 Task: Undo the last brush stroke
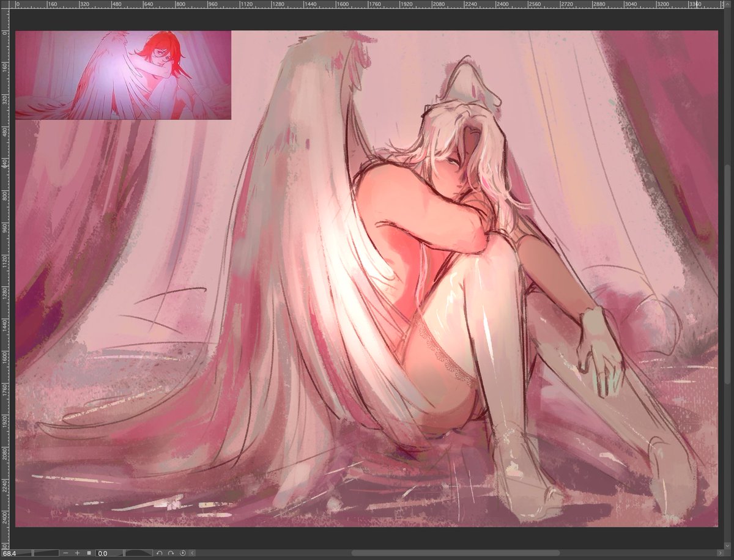coord(160,553)
